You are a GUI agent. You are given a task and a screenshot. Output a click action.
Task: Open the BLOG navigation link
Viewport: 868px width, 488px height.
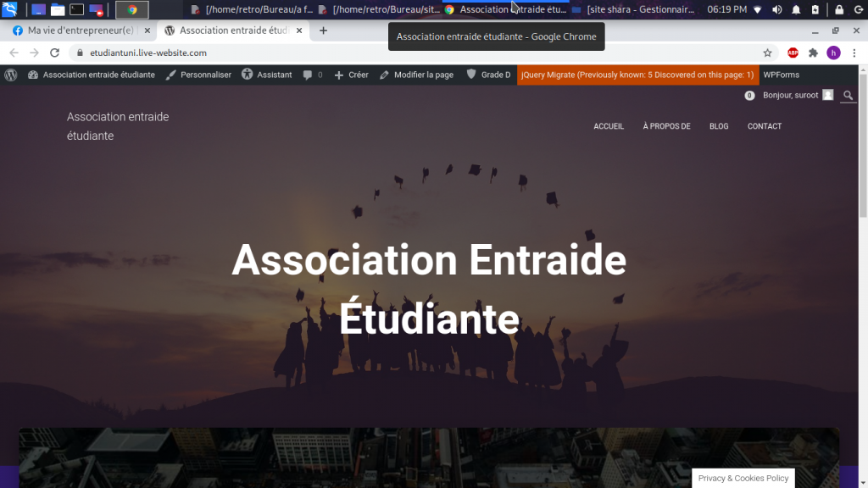coord(719,126)
